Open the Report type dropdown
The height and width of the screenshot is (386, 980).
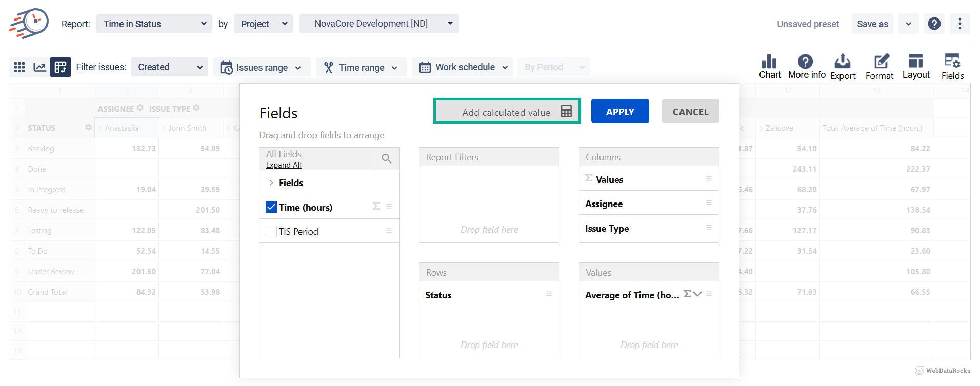pos(154,24)
